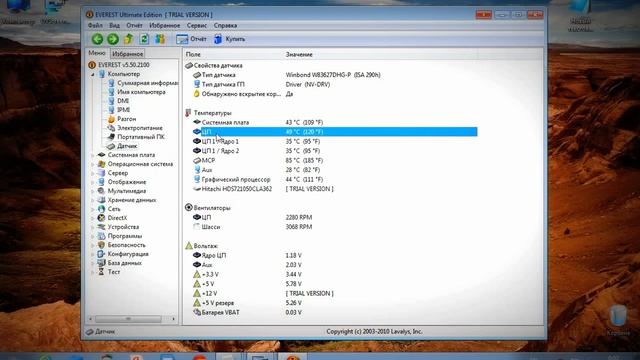Expand the DirectX tree node
This screenshot has height=360, width=640.
point(93,218)
